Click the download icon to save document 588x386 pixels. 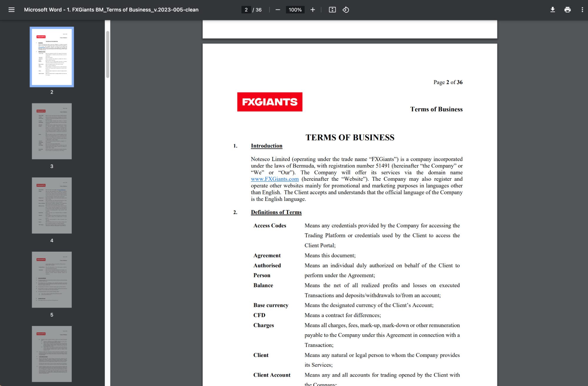pos(552,9)
